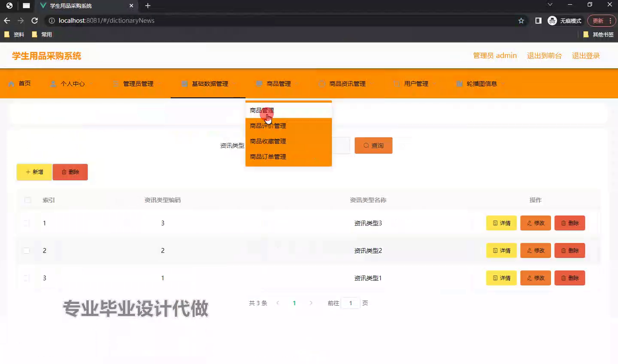
Task: Check the checkbox for row 资讯类型2
Action: [x=27, y=251]
